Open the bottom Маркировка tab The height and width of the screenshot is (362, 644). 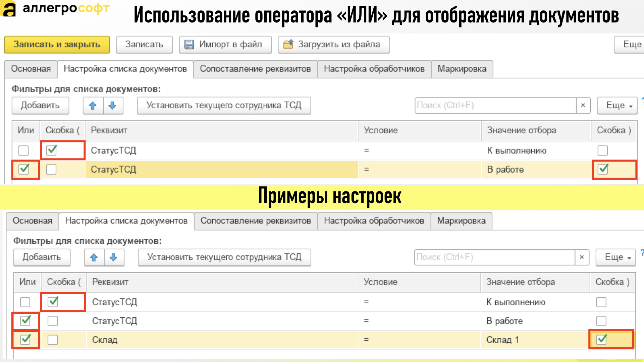coord(461,221)
